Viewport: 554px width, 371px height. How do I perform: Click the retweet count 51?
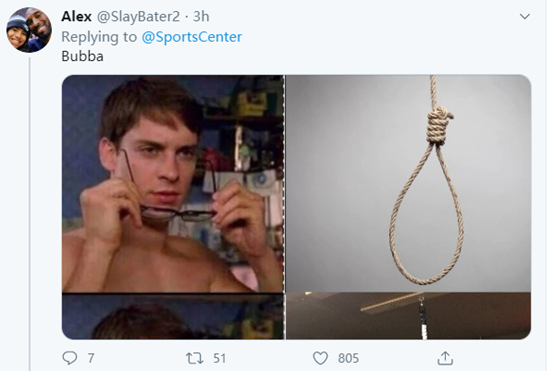point(219,358)
